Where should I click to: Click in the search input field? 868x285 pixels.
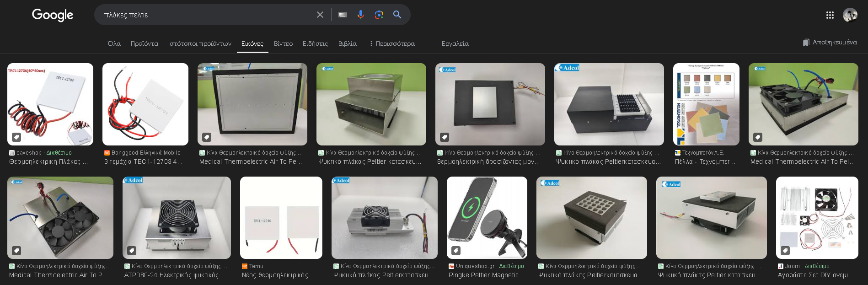pos(206,15)
